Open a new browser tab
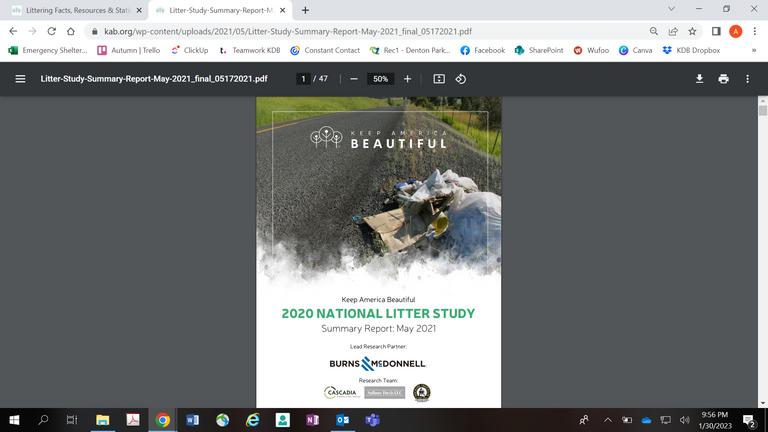 click(x=305, y=10)
